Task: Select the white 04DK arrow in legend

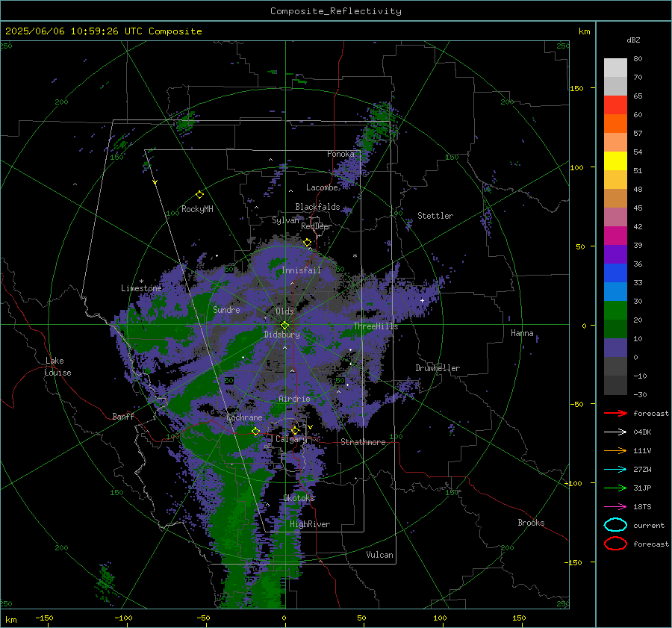Action: pyautogui.click(x=615, y=432)
